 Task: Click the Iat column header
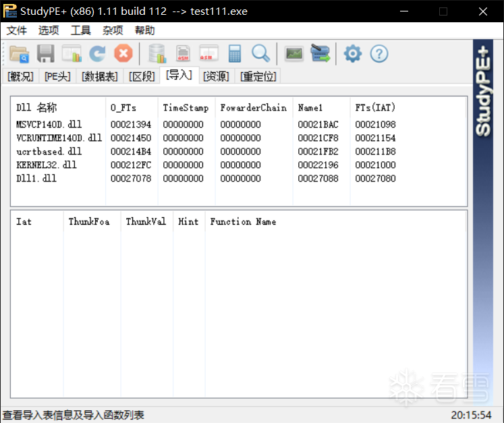coord(37,222)
